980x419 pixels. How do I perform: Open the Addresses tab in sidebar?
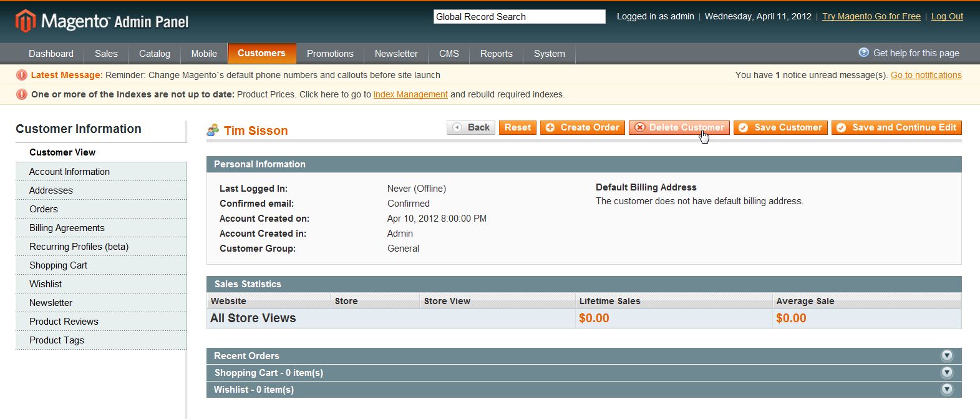51,190
